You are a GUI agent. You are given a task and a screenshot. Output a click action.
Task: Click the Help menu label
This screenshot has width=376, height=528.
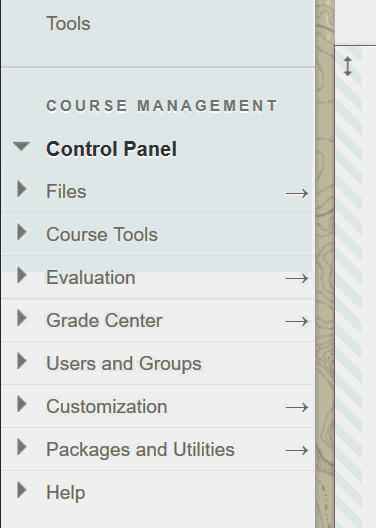[66, 493]
